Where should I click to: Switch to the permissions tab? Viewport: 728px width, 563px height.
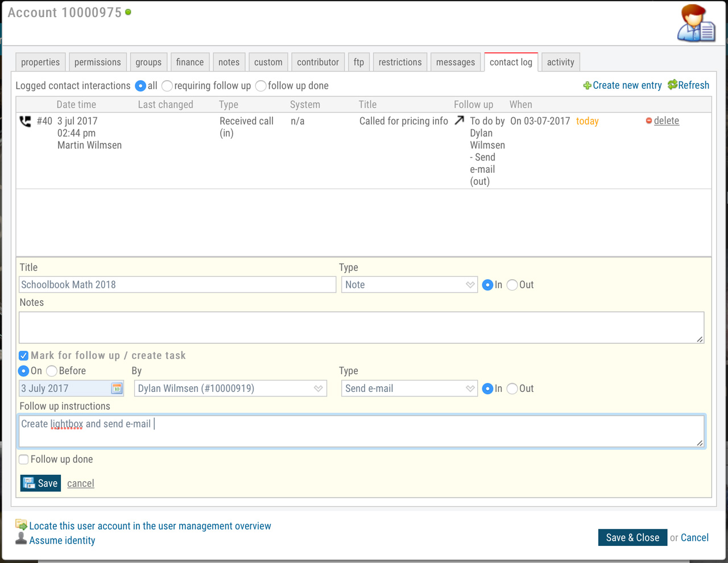click(98, 62)
